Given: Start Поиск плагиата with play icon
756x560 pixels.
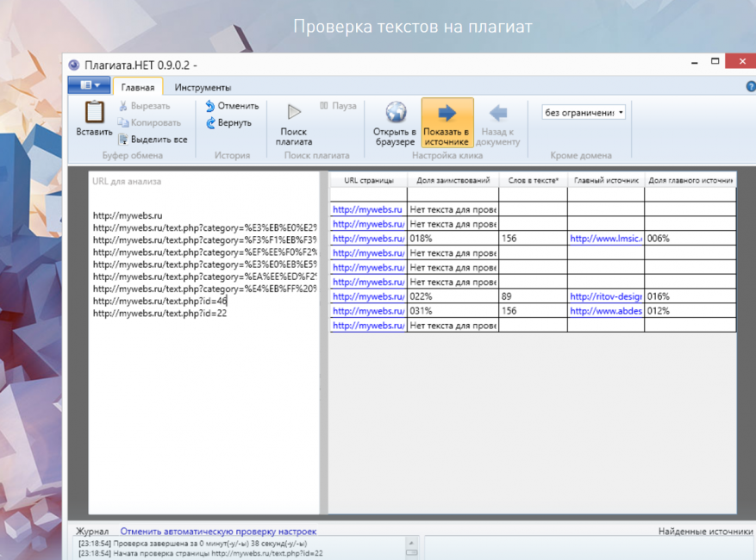Looking at the screenshot, I should 294,124.
